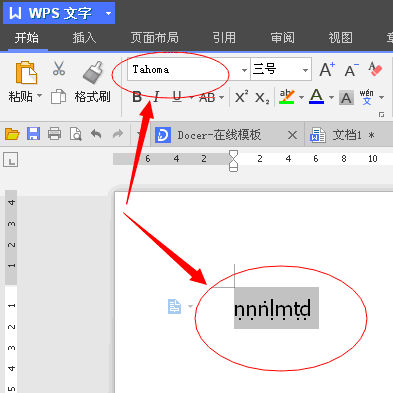Screen dimensions: 393x393
Task: Click the paragraph layout icon beside text
Action: tap(174, 307)
